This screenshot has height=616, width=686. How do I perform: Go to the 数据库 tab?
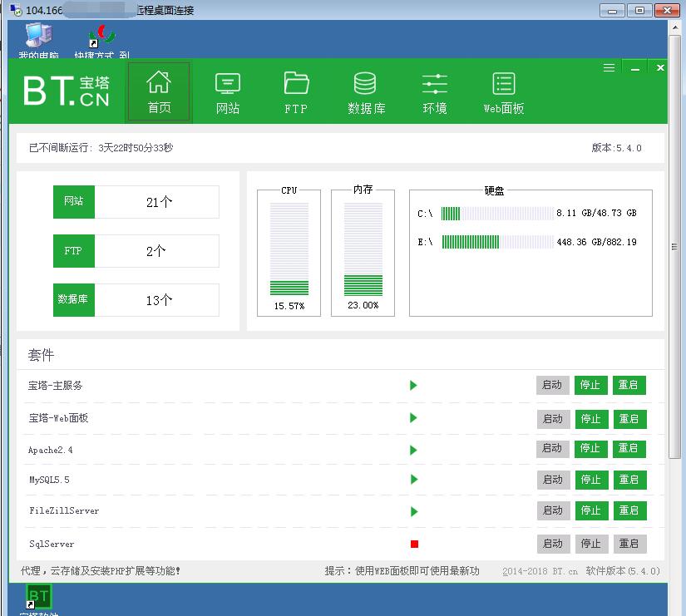[x=366, y=93]
